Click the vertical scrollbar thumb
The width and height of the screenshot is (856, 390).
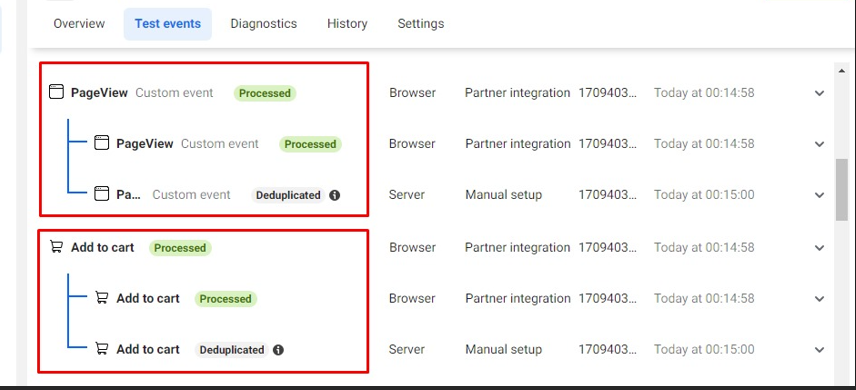coord(841,190)
